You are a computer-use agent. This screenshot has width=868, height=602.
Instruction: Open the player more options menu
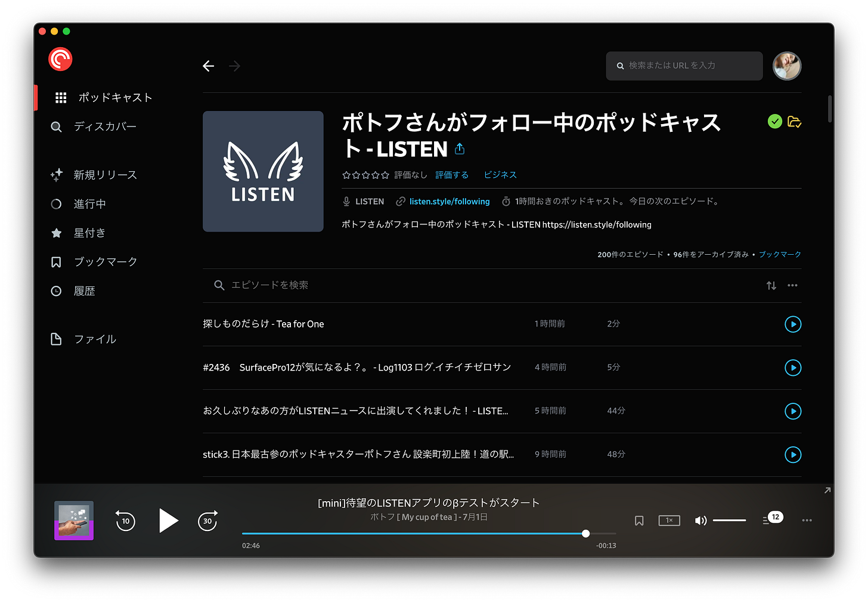tap(807, 520)
